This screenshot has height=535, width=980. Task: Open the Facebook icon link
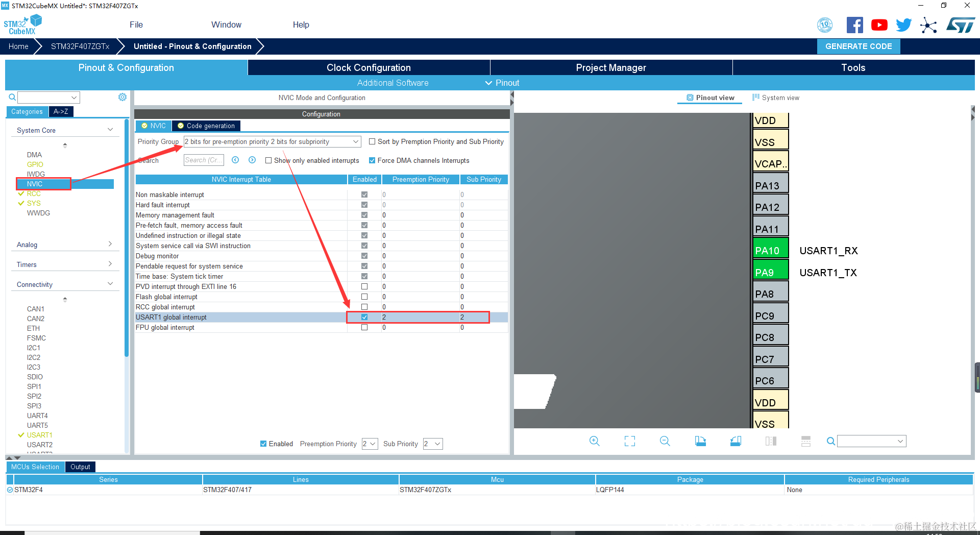(854, 25)
